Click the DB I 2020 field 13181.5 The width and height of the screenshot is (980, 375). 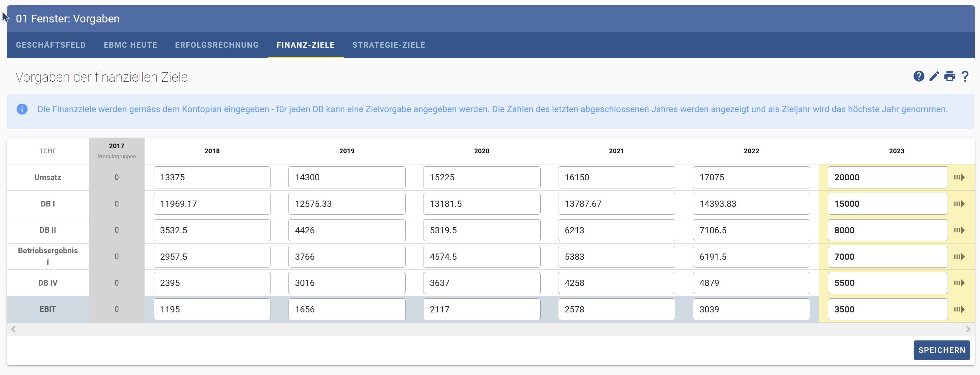[x=482, y=204]
